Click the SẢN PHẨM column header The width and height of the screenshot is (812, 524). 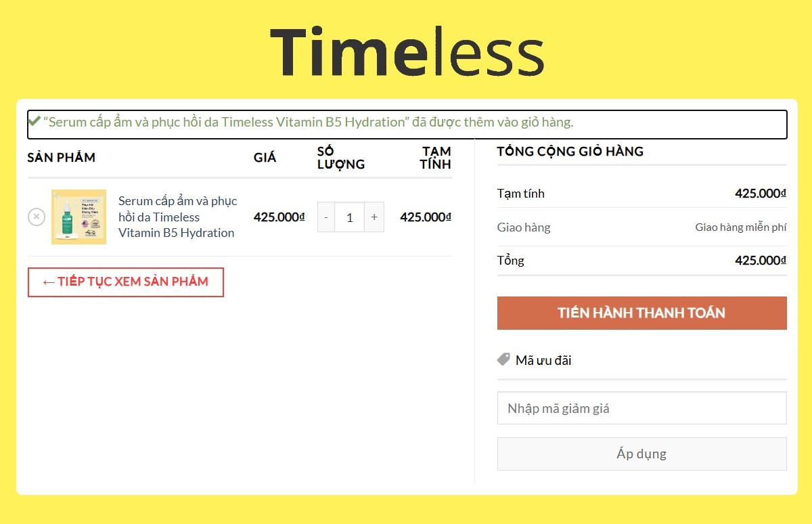[61, 157]
